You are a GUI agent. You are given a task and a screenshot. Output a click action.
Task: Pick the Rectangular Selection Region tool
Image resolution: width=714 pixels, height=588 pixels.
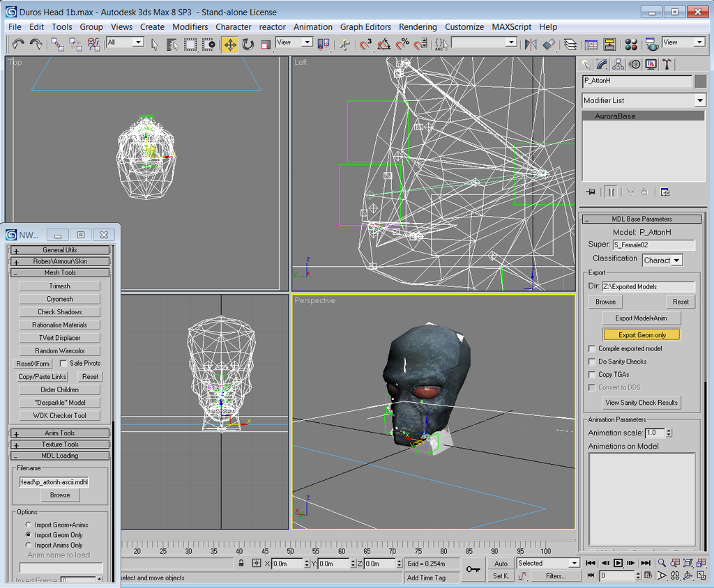point(190,44)
